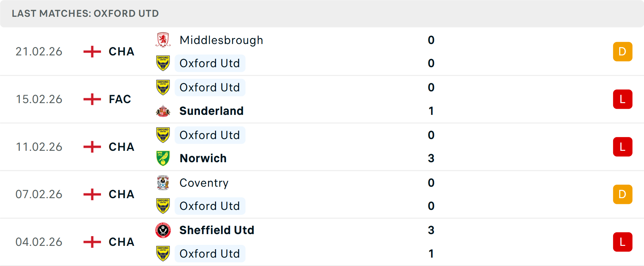Click the Norwich canary crest

(x=163, y=158)
